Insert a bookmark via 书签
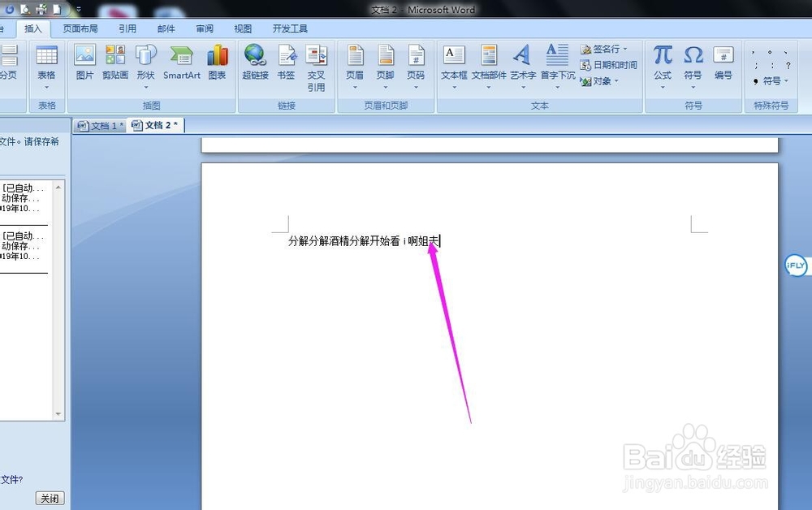The height and width of the screenshot is (510, 812). tap(286, 63)
